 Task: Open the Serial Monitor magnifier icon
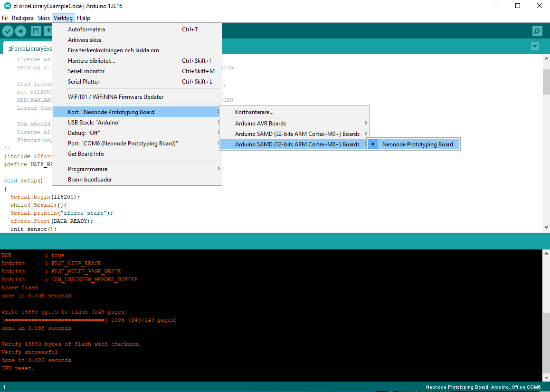pyautogui.click(x=537, y=31)
